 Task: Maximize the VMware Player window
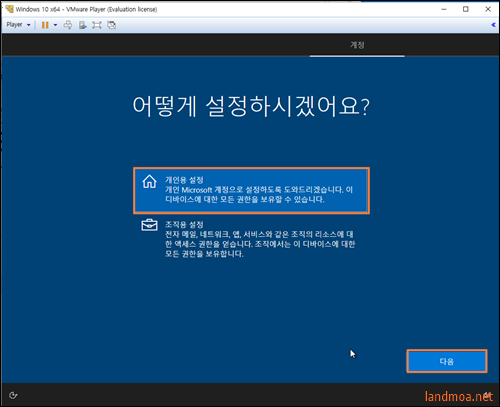point(466,9)
